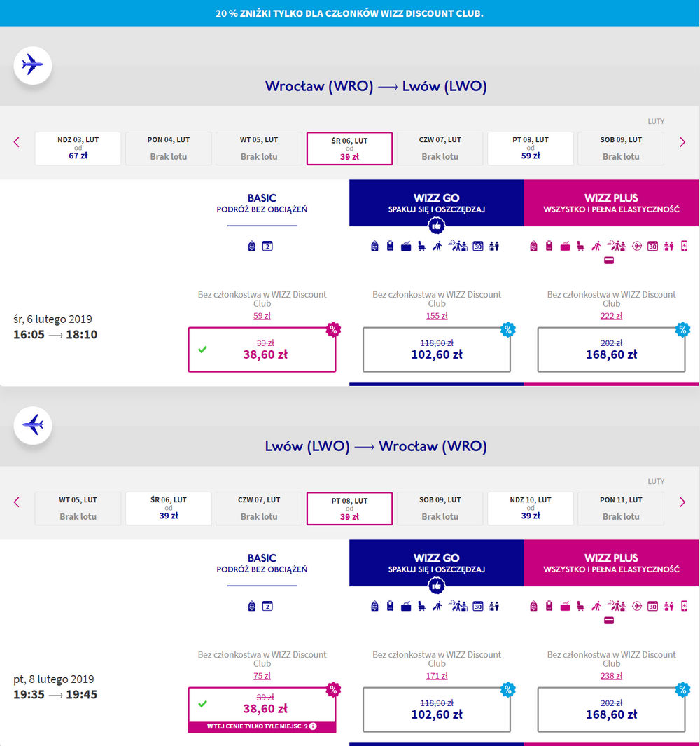The height and width of the screenshot is (746, 700).
Task: Click limited seats banner W TEJ CENIE
Action: pos(262,726)
